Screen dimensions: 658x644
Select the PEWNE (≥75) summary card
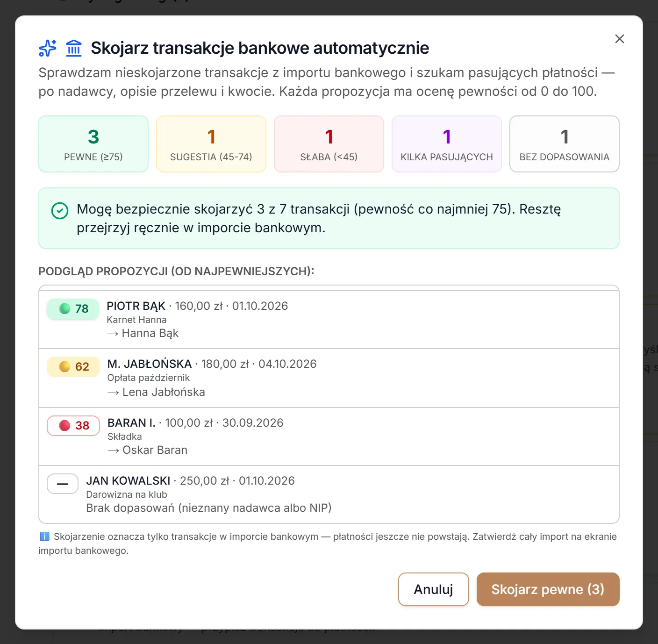93,144
